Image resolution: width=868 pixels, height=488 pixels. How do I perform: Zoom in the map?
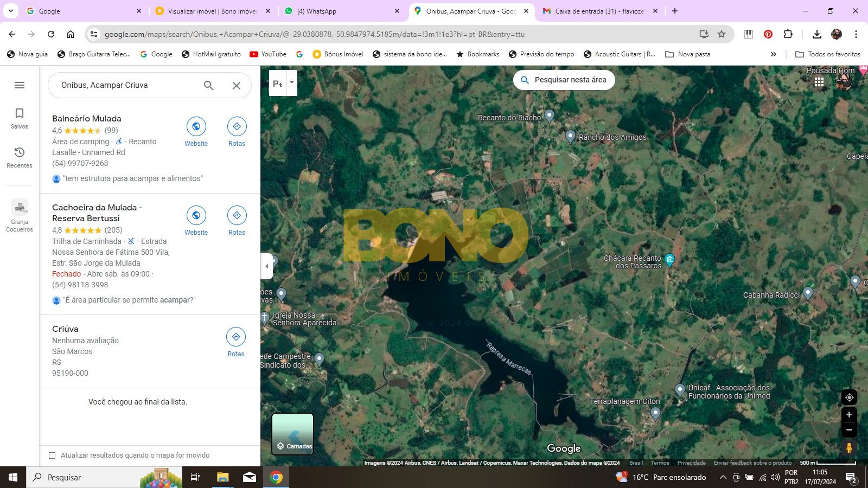coord(849,415)
